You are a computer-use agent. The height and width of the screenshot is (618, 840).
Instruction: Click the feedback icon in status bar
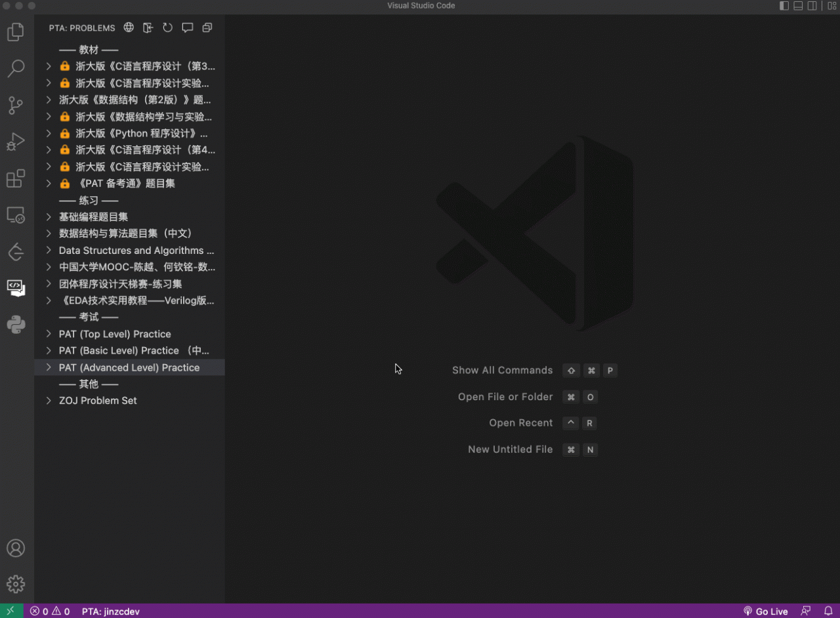coord(805,611)
